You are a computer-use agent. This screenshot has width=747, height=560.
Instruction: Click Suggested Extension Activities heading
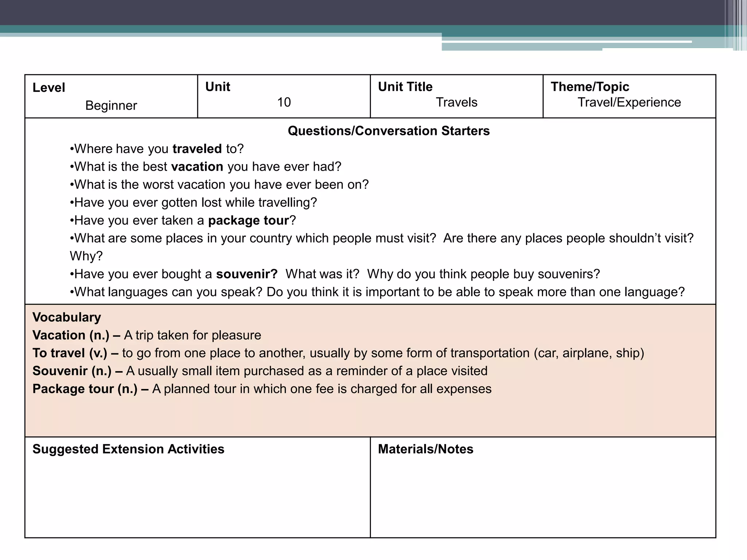pyautogui.click(x=128, y=449)
